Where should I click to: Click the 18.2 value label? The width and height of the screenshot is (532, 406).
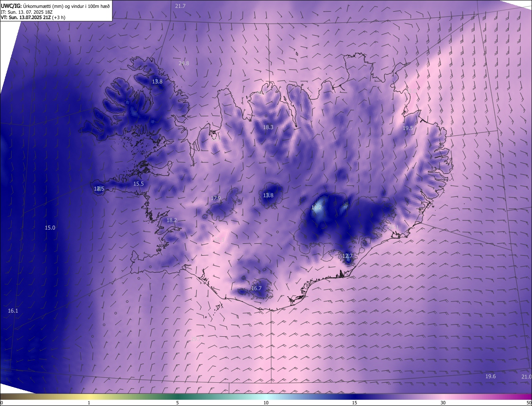point(172,220)
